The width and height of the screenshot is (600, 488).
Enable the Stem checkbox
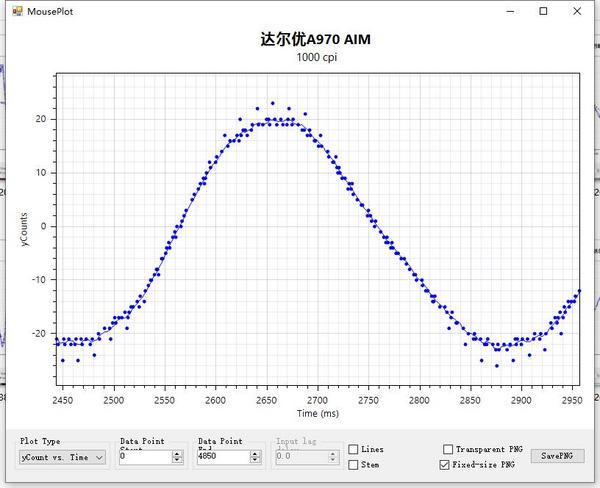(x=353, y=465)
